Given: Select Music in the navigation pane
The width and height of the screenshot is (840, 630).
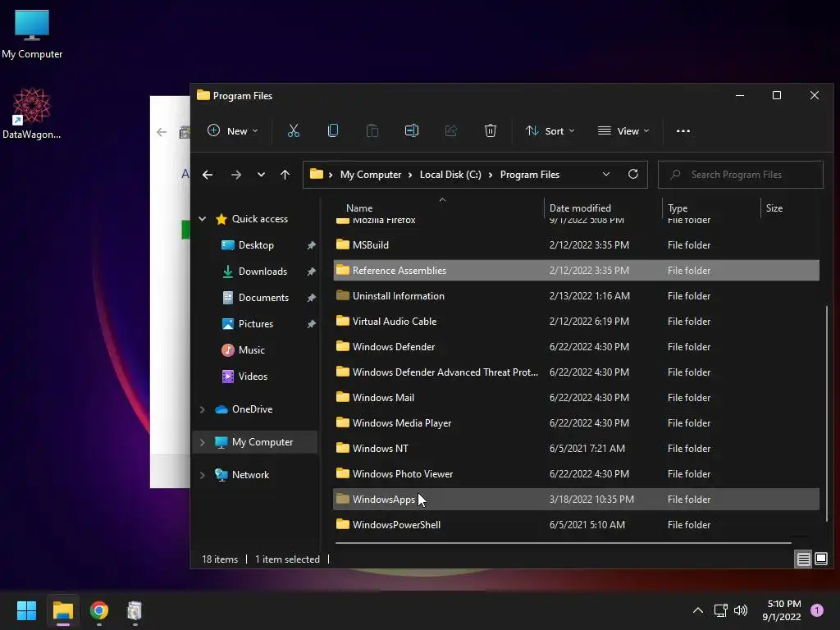Looking at the screenshot, I should pyautogui.click(x=251, y=349).
